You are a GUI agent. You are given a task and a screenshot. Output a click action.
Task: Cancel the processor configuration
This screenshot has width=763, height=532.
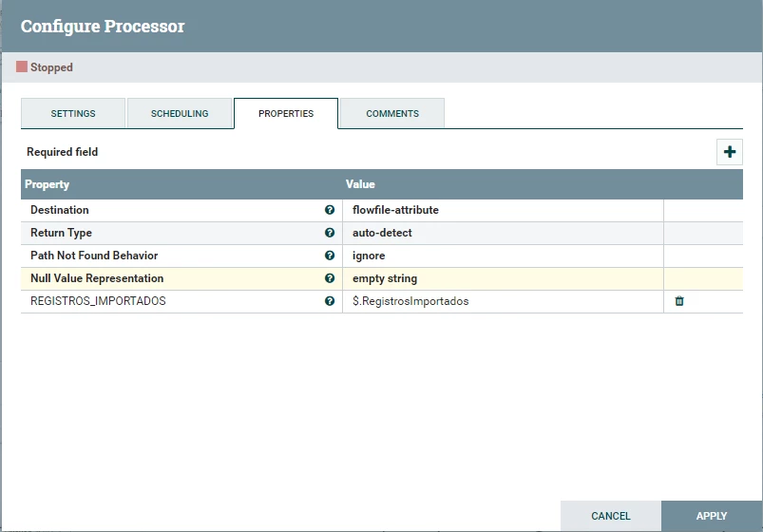(x=611, y=516)
